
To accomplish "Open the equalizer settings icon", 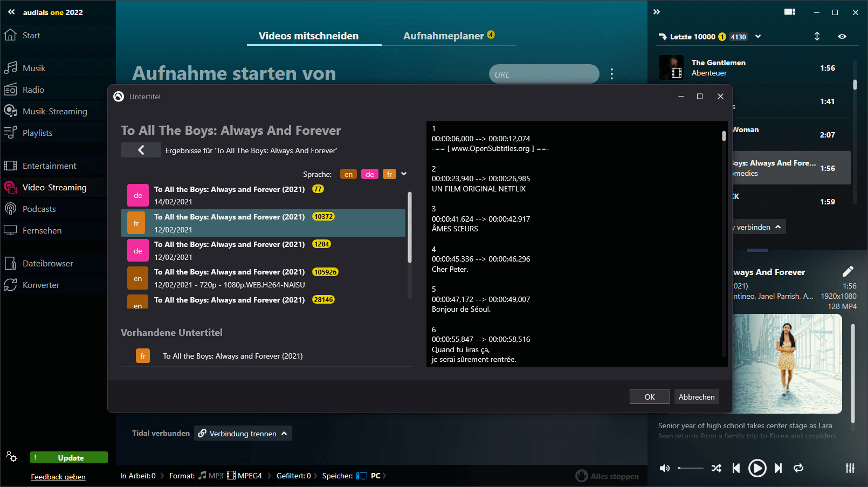I will pos(850,468).
